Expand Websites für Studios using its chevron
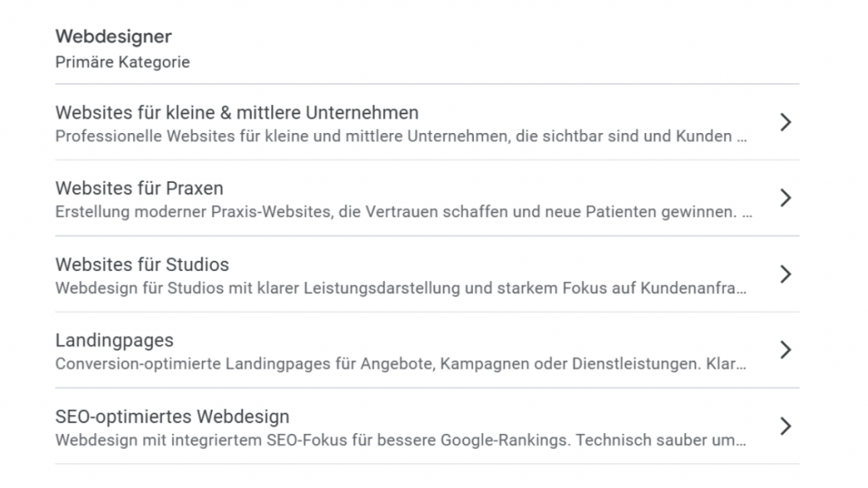 tap(785, 274)
